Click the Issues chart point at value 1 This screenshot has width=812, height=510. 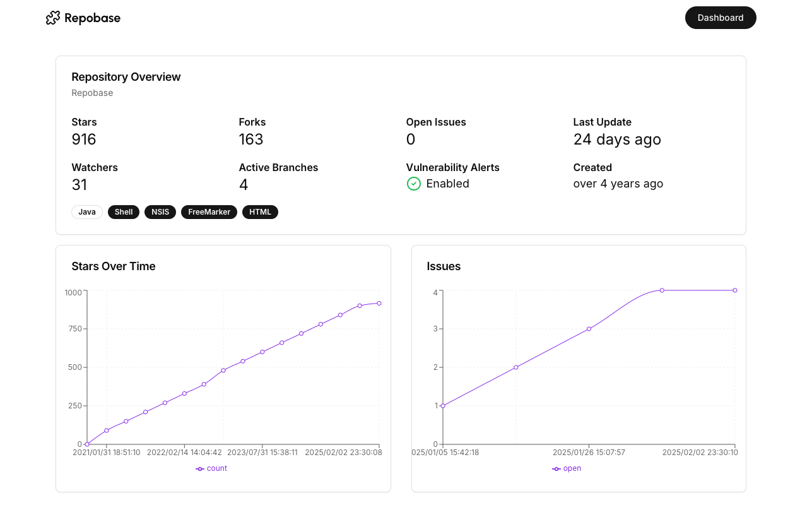443,406
